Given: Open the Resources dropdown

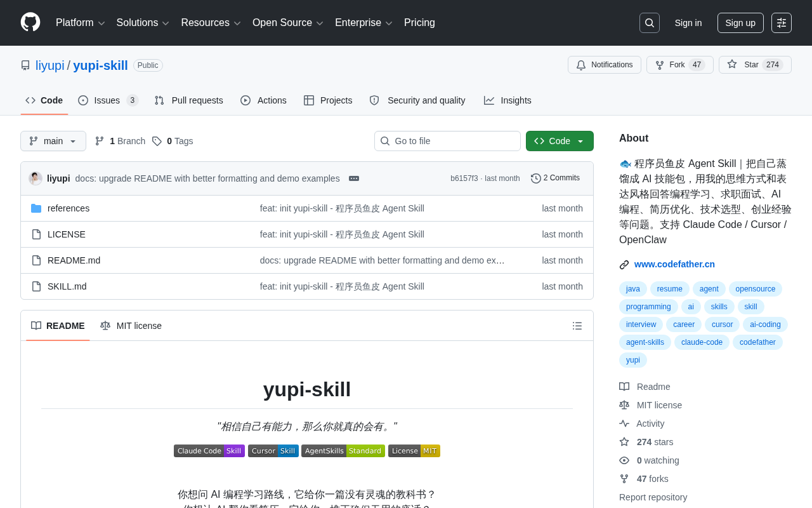Looking at the screenshot, I should pyautogui.click(x=211, y=23).
